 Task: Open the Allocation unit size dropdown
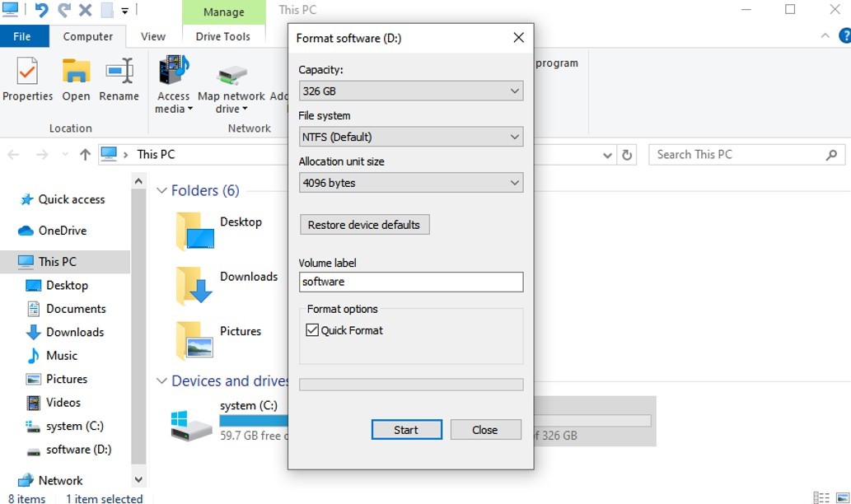click(x=410, y=183)
